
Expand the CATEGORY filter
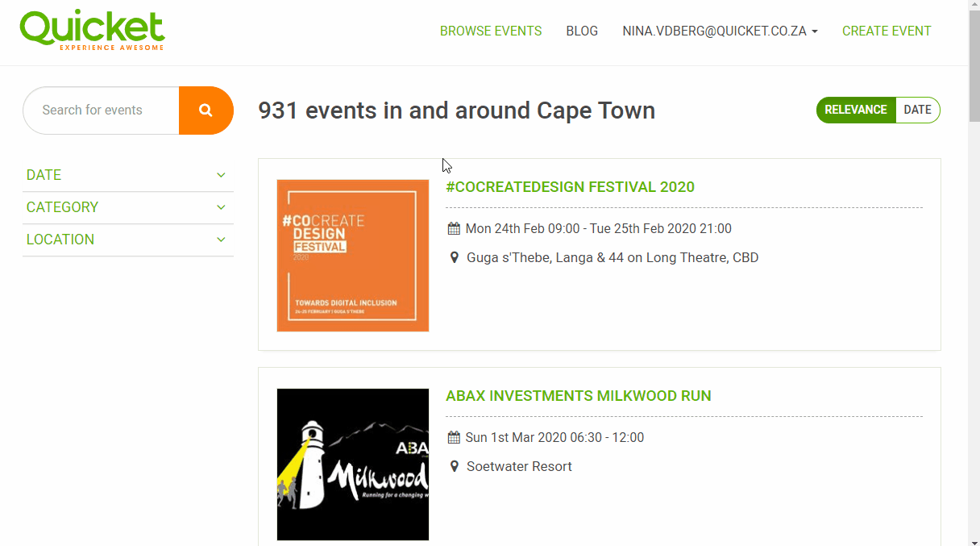(x=128, y=207)
